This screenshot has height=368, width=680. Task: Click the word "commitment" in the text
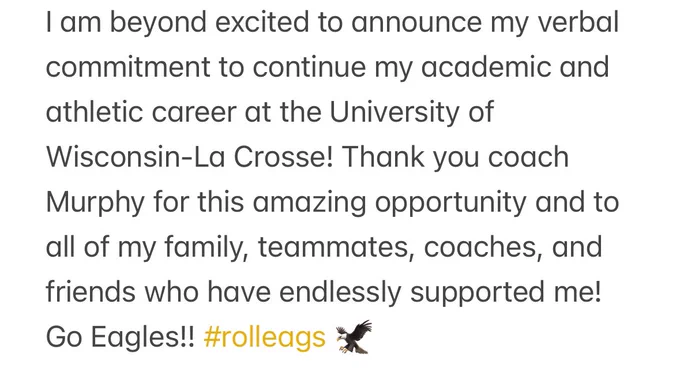128,67
